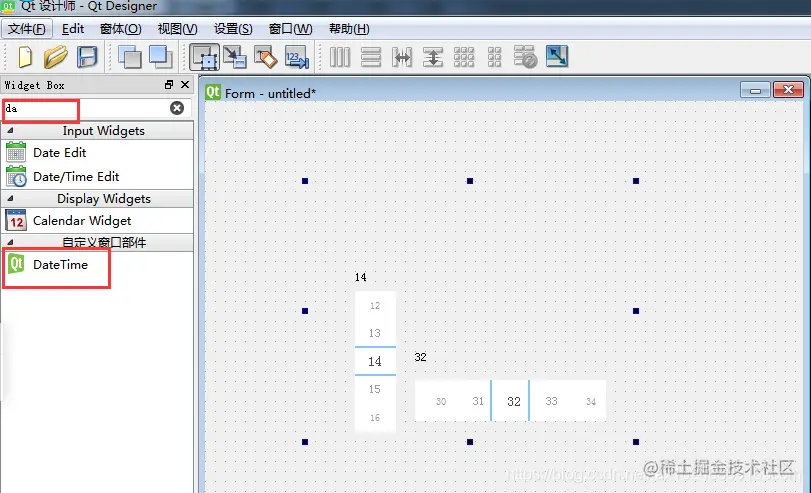This screenshot has width=811, height=493.
Task: Close the Widget Box panel
Action: pyautogui.click(x=185, y=84)
